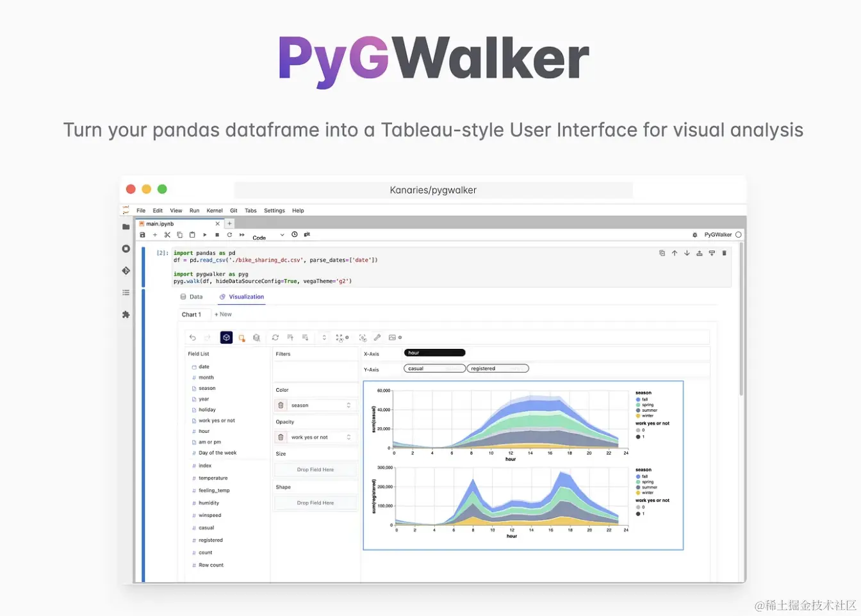The width and height of the screenshot is (861, 616).
Task: Select the Chart 1 tab
Action: (x=192, y=314)
